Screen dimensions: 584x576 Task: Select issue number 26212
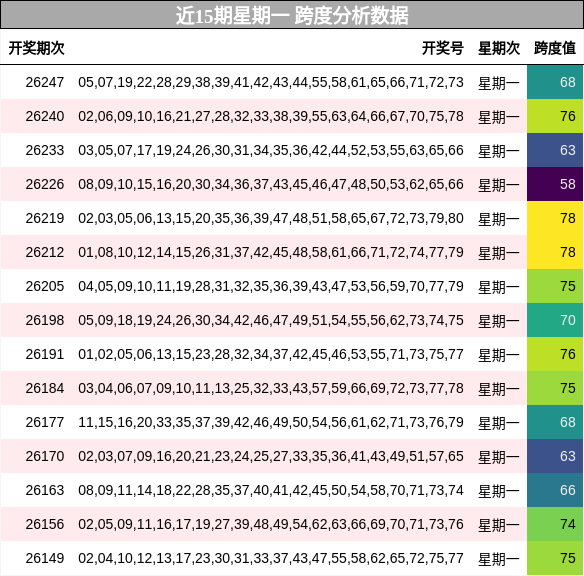pyautogui.click(x=45, y=252)
